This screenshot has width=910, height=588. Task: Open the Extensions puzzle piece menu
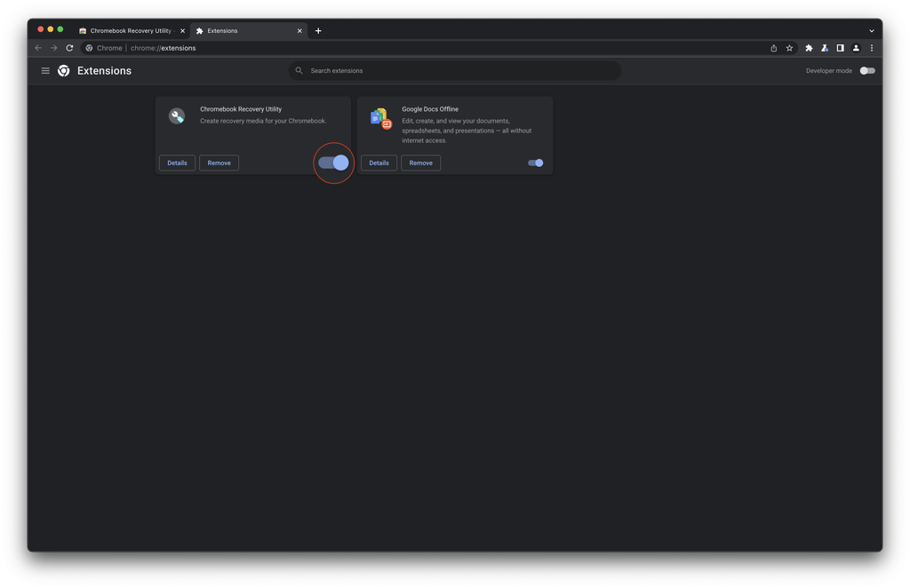pyautogui.click(x=808, y=48)
